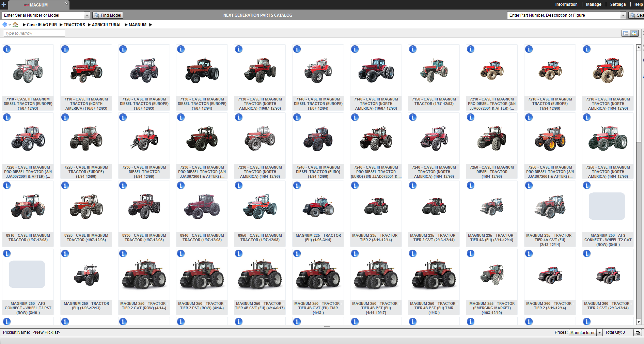Expand breadcrumb arrow after MAGNUM

[151, 25]
